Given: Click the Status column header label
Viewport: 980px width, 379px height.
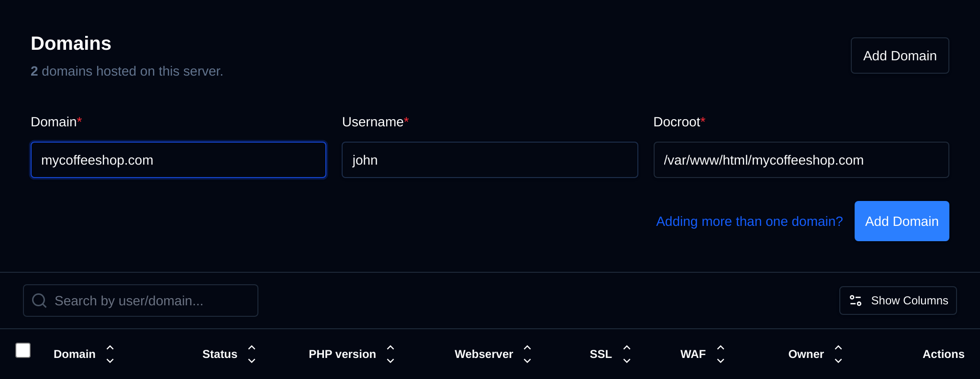Looking at the screenshot, I should [220, 354].
